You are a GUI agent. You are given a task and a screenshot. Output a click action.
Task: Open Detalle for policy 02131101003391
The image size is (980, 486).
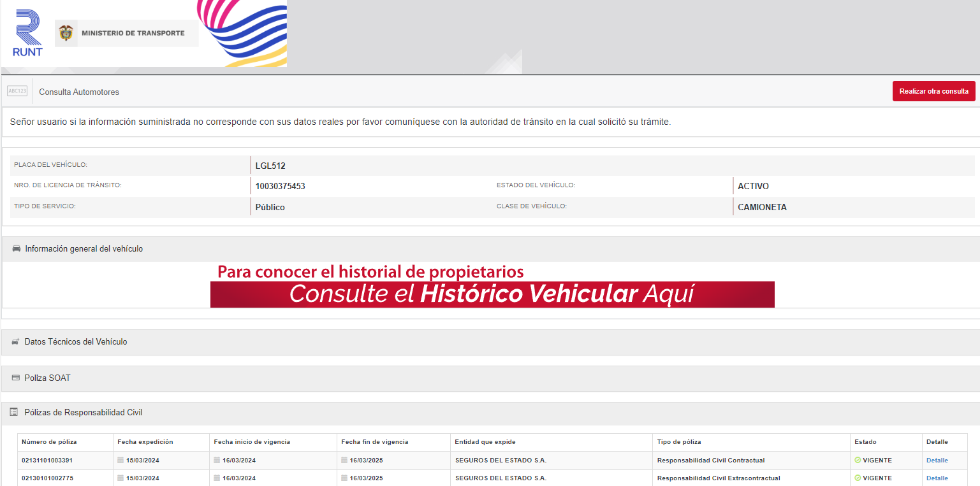[x=937, y=460]
